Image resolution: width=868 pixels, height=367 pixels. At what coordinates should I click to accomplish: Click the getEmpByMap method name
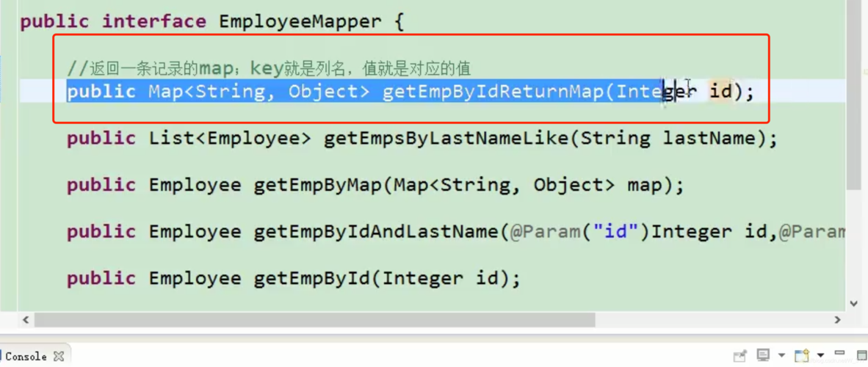point(317,185)
